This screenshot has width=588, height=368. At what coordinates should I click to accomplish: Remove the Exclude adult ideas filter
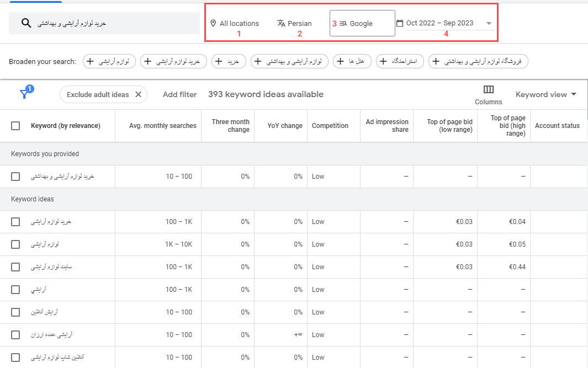click(139, 94)
